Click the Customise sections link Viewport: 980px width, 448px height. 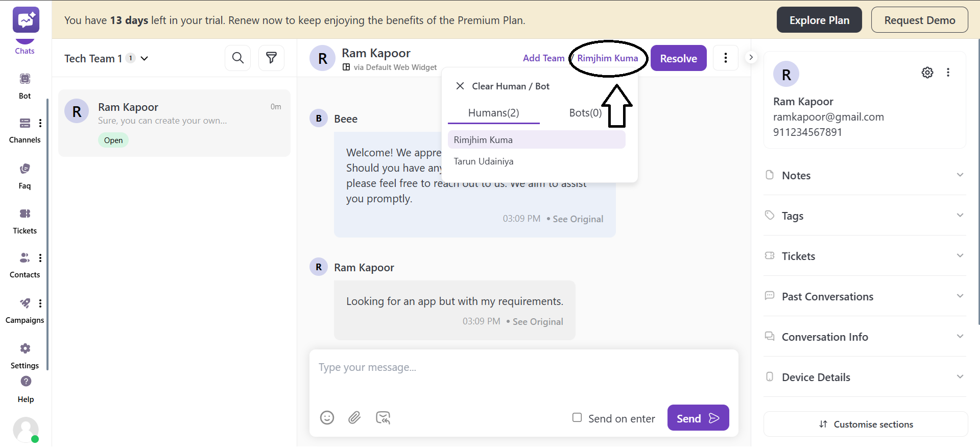[x=866, y=424]
